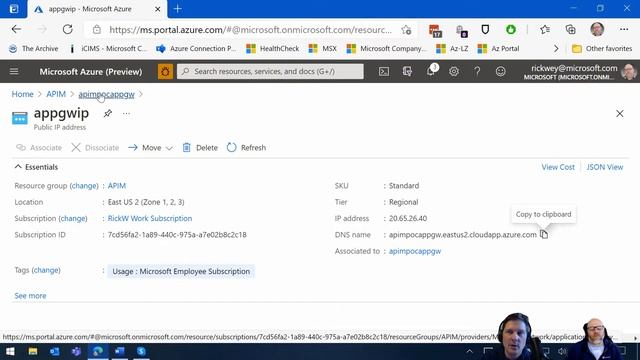Click the browser address bar
Image resolution: width=640 pixels, height=360 pixels.
(250, 29)
